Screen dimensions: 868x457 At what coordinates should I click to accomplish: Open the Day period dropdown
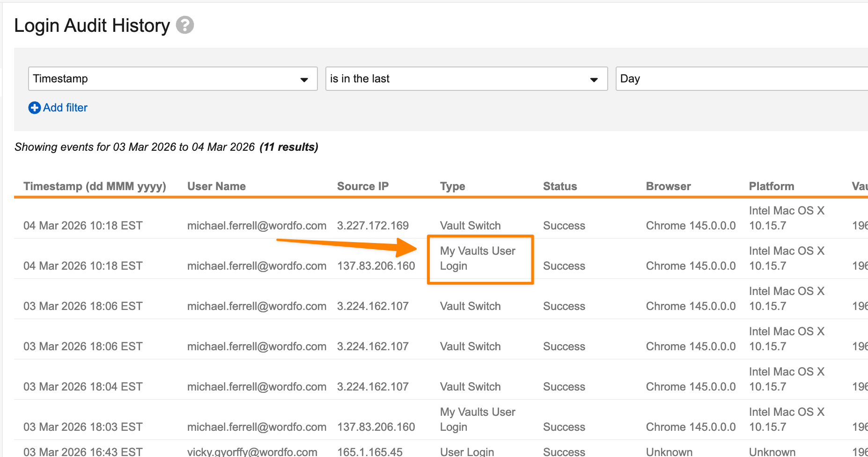pyautogui.click(x=740, y=79)
